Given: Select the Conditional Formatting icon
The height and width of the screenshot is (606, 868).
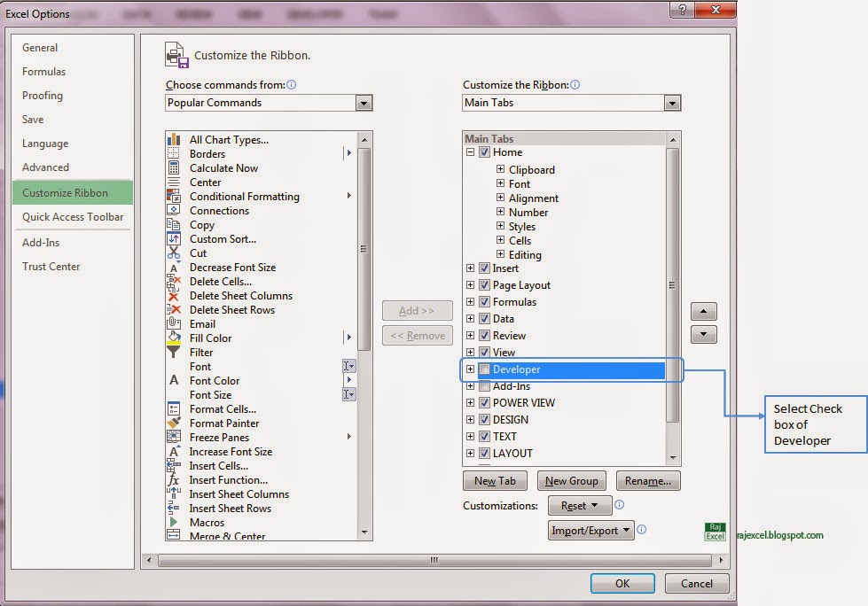Looking at the screenshot, I should pos(174,196).
